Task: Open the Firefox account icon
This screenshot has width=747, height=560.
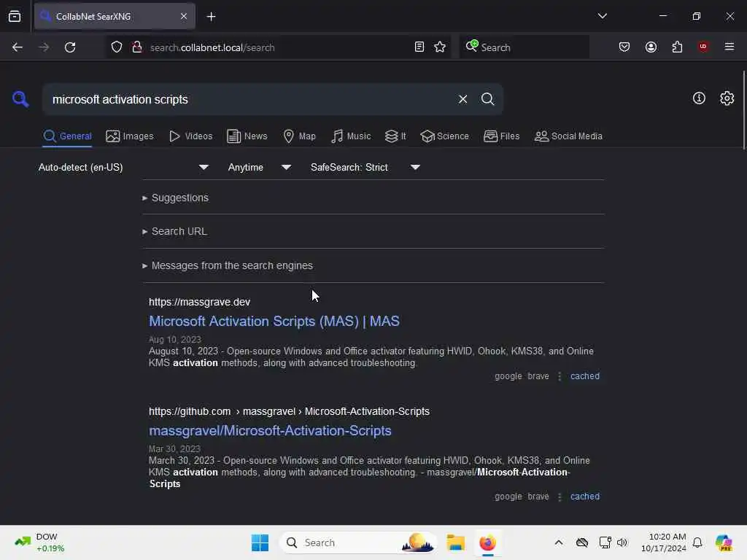Action: tap(651, 47)
